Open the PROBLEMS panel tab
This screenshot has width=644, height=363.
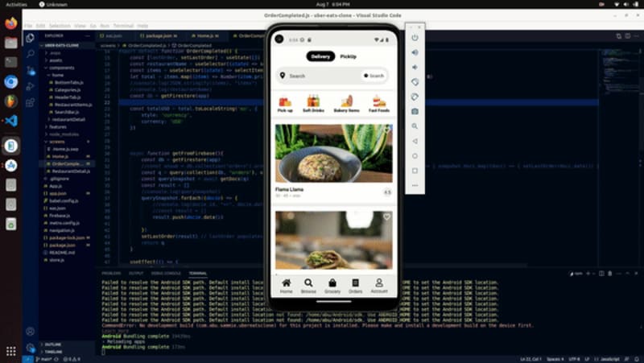pyautogui.click(x=111, y=273)
